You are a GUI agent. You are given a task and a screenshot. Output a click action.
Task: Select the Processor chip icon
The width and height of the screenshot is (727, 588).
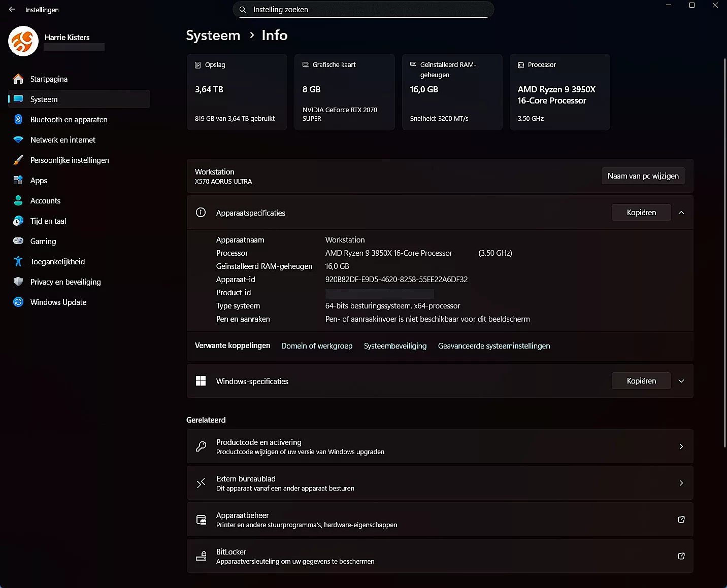[521, 65]
